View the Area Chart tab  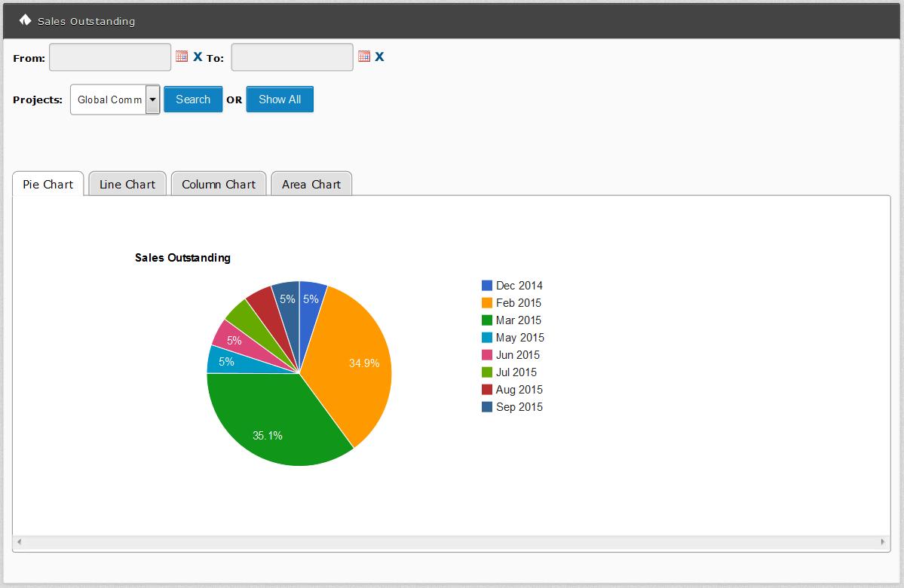coord(311,184)
